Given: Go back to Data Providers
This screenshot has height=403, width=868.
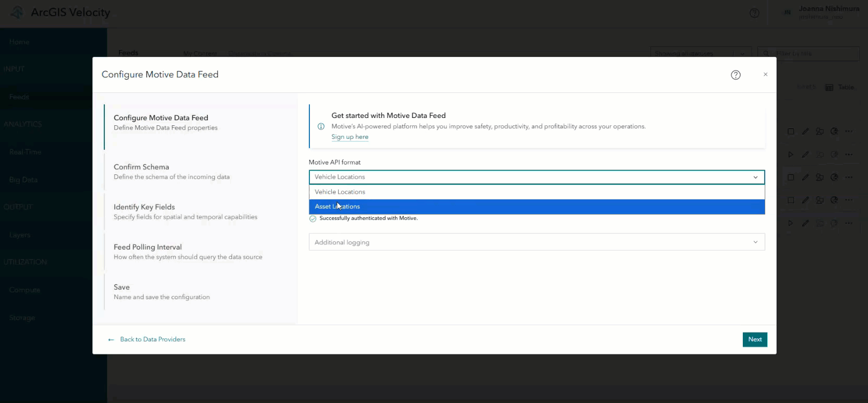Looking at the screenshot, I should [147, 339].
